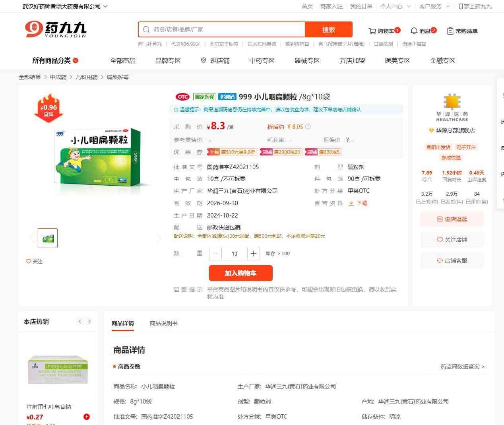504x425 pixels.
Task: Open the messages bell icon
Action: click(414, 31)
